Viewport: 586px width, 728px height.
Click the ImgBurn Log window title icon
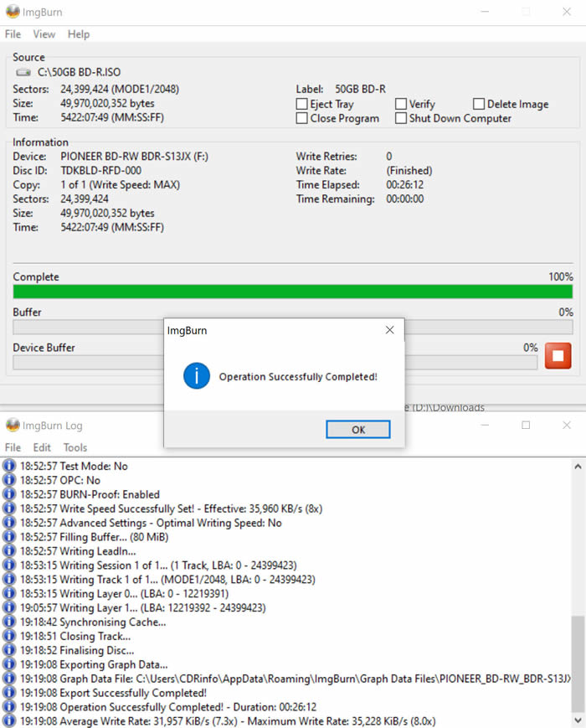13,425
